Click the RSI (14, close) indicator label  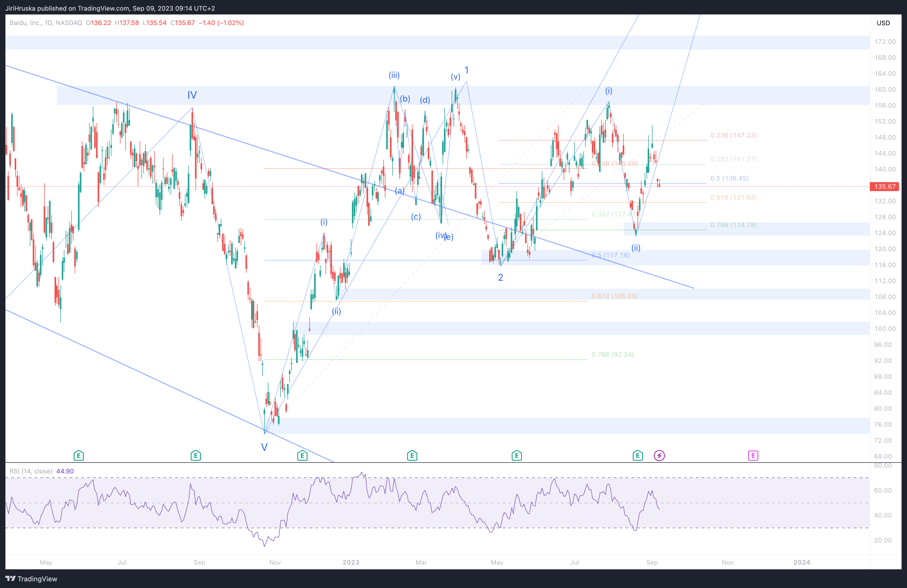pos(31,471)
